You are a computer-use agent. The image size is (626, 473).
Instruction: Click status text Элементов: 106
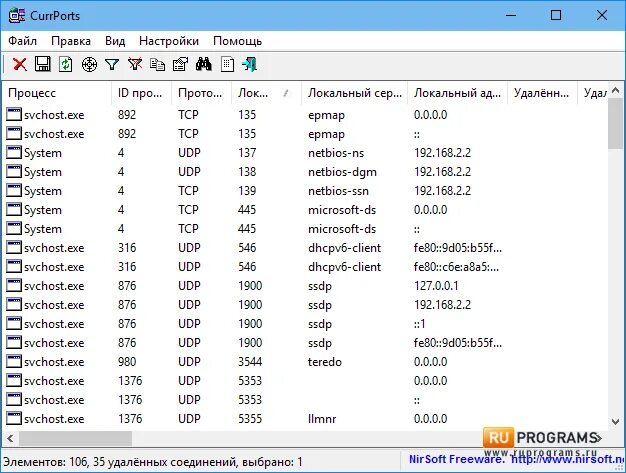46,462
